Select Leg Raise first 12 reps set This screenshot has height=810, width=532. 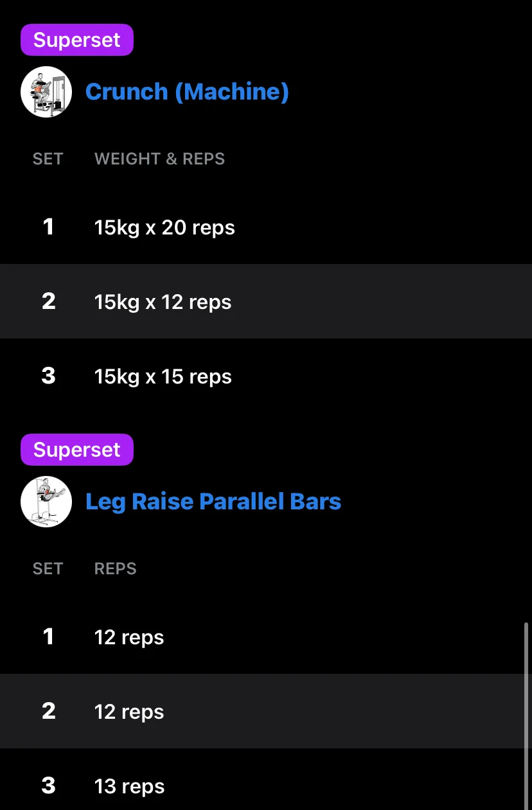point(266,637)
